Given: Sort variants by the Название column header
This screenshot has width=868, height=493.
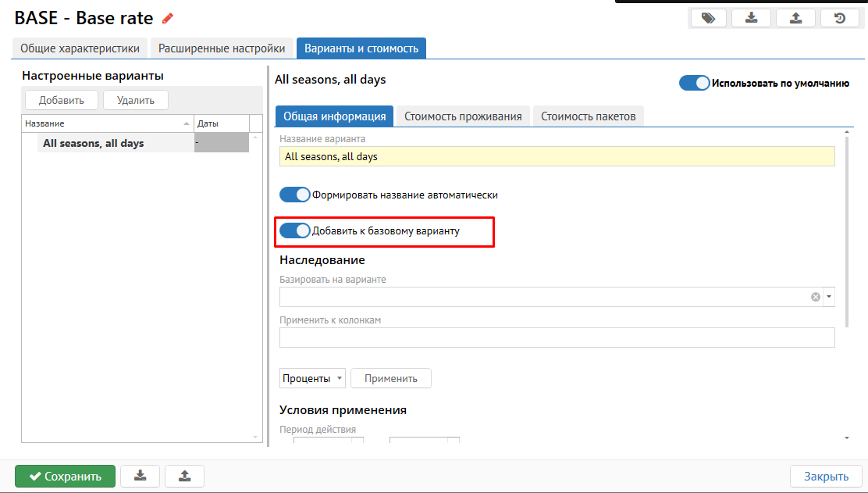Looking at the screenshot, I should click(x=107, y=123).
